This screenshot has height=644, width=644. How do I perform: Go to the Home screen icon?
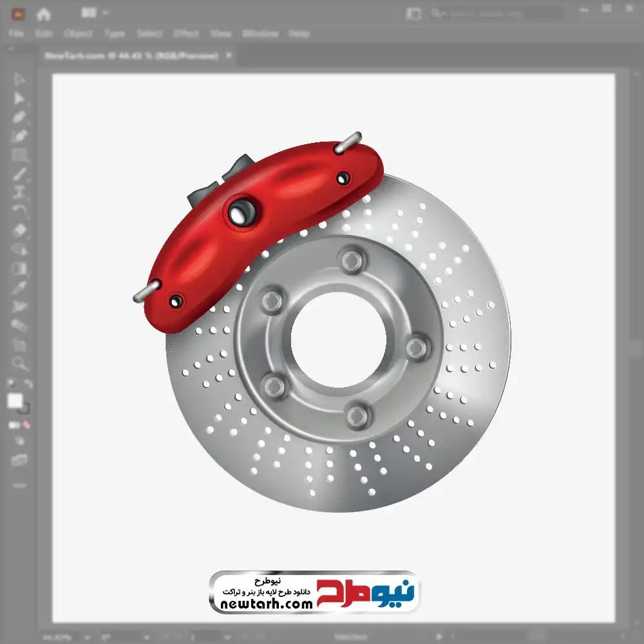pyautogui.click(x=43, y=14)
